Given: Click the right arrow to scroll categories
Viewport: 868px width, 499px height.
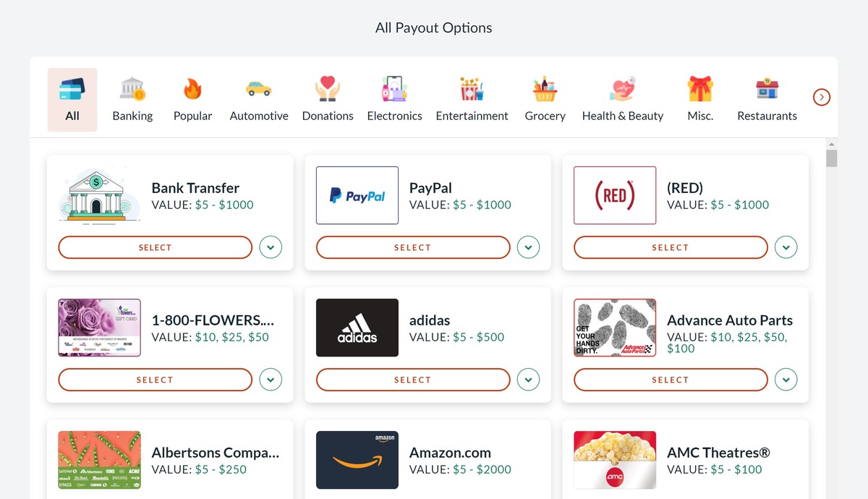Looking at the screenshot, I should point(821,96).
